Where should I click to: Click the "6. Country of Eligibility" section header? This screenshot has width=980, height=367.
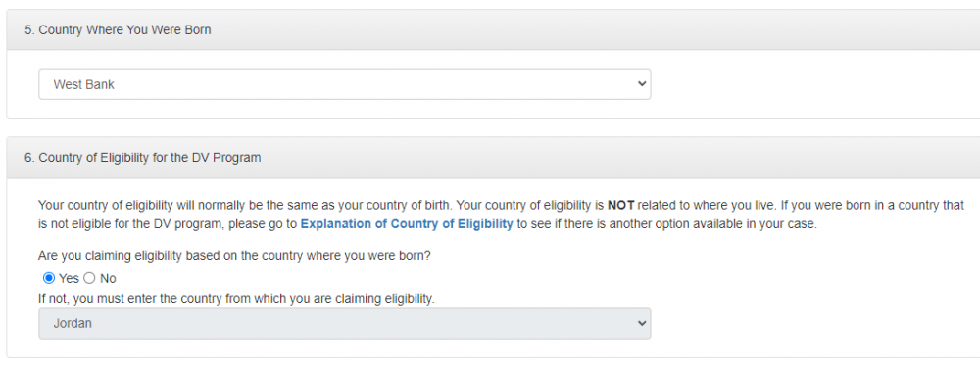pos(143,158)
